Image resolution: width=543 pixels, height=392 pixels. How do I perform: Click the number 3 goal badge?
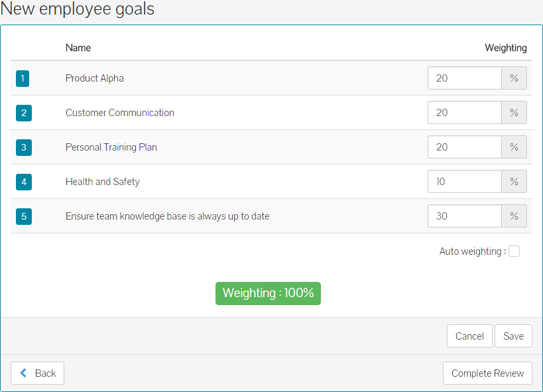click(x=23, y=147)
